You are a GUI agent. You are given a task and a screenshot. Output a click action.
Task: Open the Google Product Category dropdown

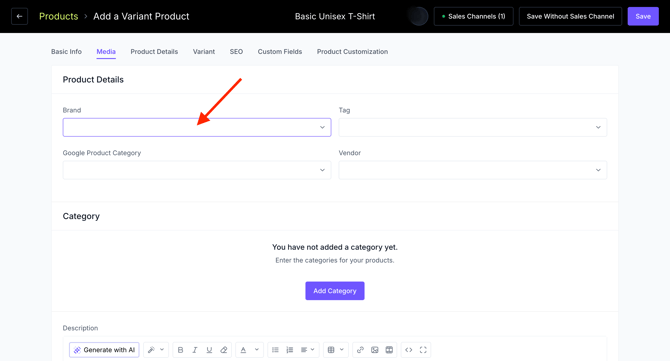(197, 170)
